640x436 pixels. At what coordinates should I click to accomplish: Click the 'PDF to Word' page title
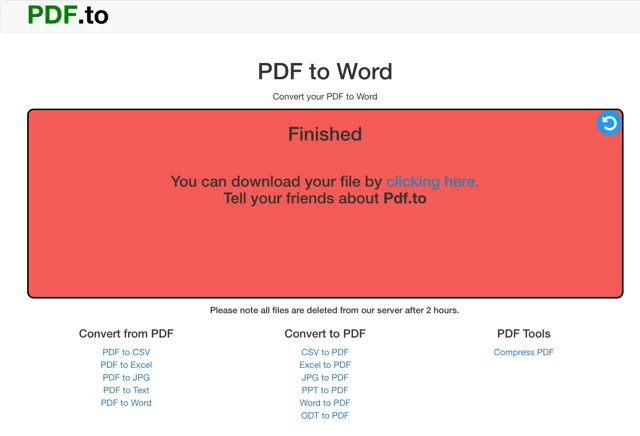(325, 71)
